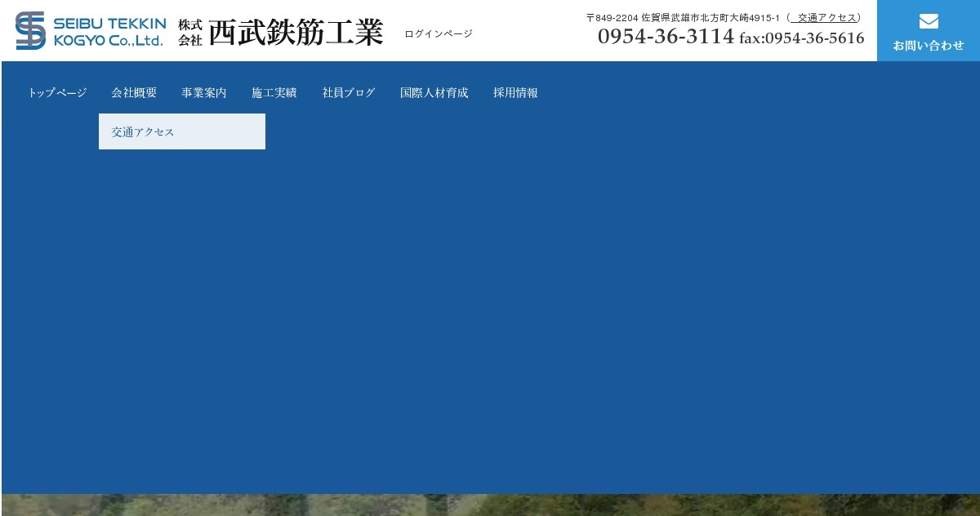Go to トップページ in navigation

(x=57, y=93)
